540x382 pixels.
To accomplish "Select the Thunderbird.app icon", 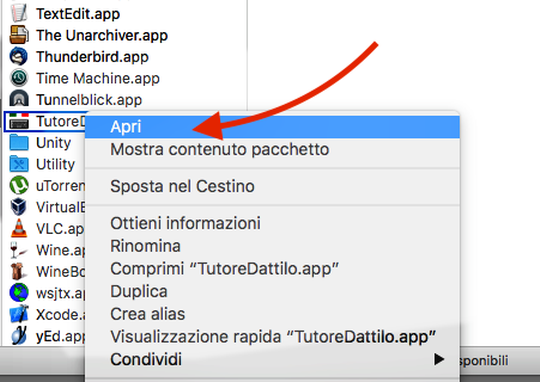I will coord(19,56).
